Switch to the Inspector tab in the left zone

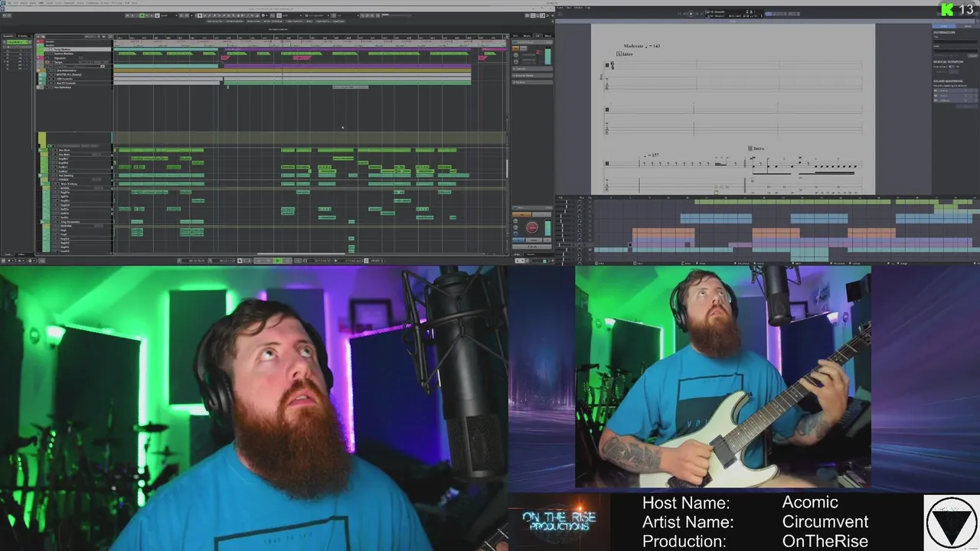click(x=8, y=36)
